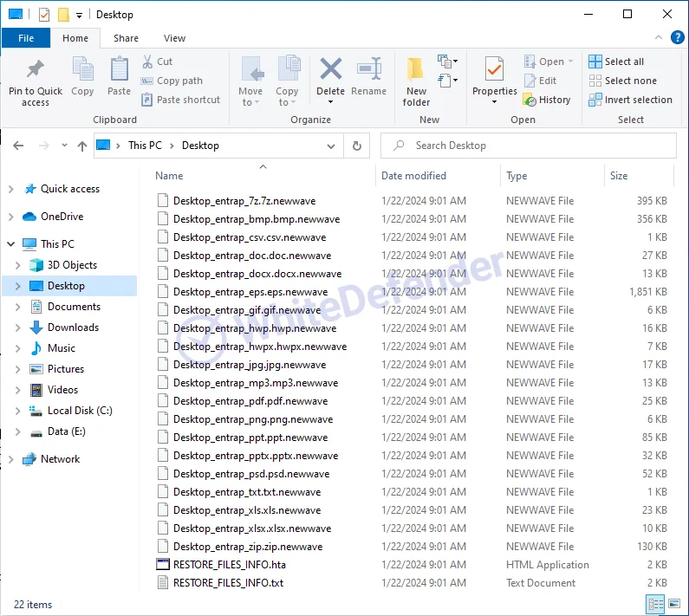Switch to large icons view in status bar

(x=673, y=604)
